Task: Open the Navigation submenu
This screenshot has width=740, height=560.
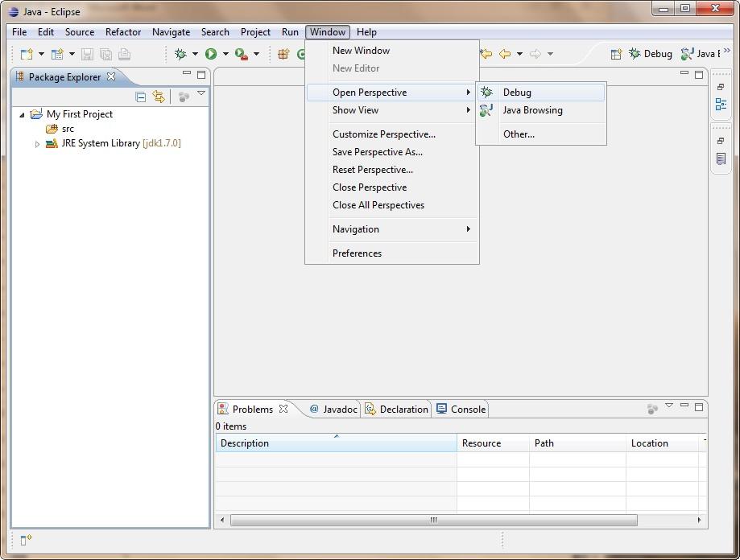Action: click(392, 229)
